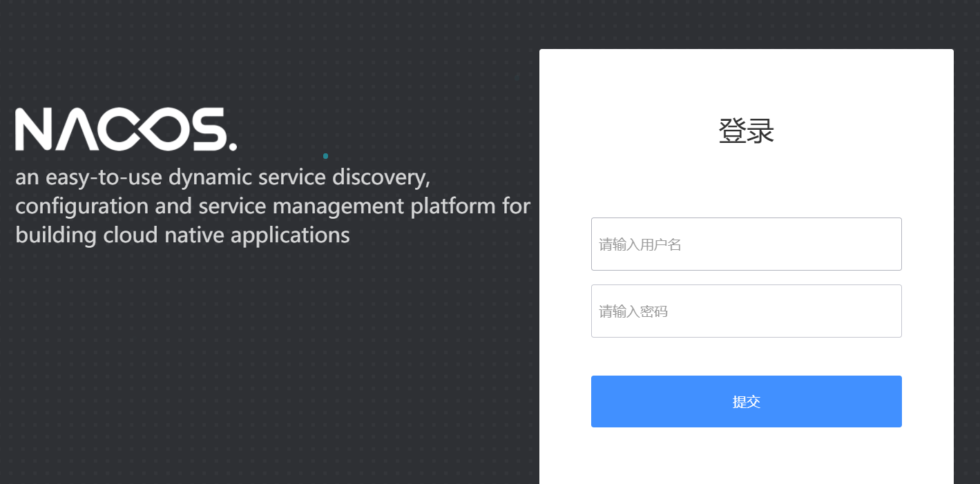Focus the 请输入密码 password field
Screen dimensions: 980x484
point(746,311)
